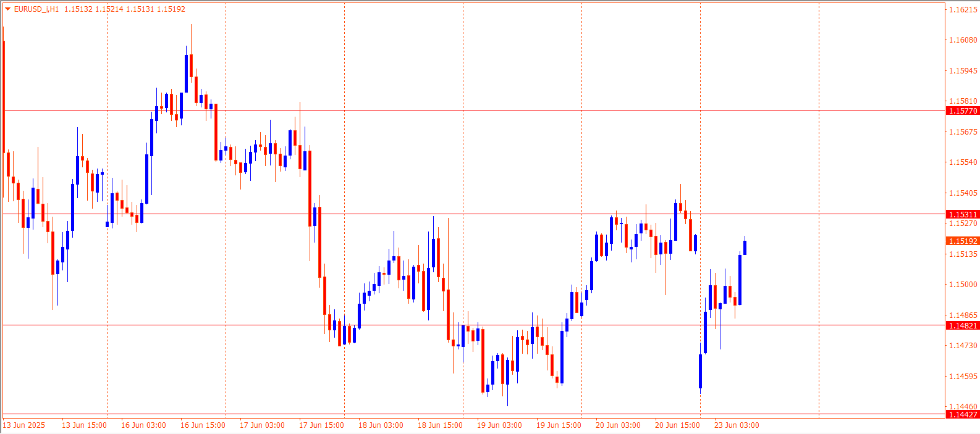
Task: Click the 17 Jun 15:00 time label
Action: (x=321, y=425)
